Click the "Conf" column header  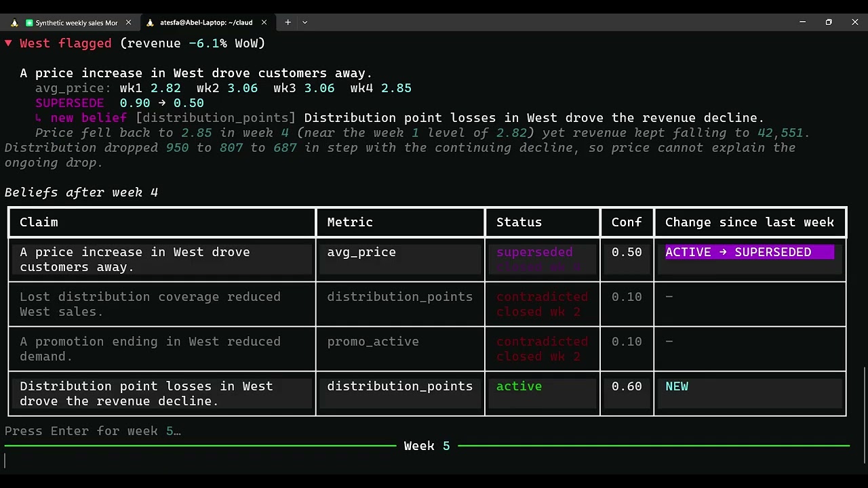click(x=627, y=222)
